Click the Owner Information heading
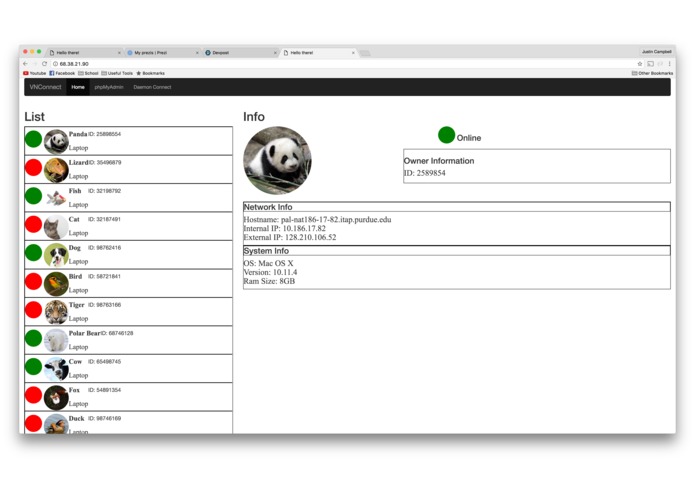 439,161
